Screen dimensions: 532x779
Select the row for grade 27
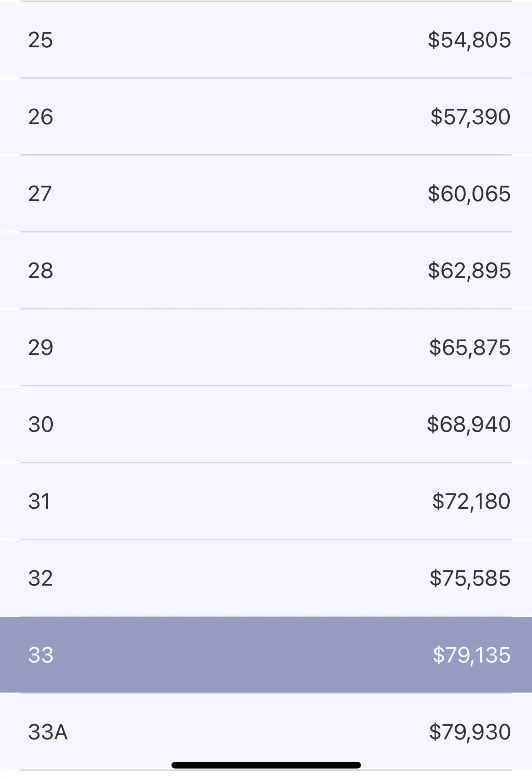266,193
